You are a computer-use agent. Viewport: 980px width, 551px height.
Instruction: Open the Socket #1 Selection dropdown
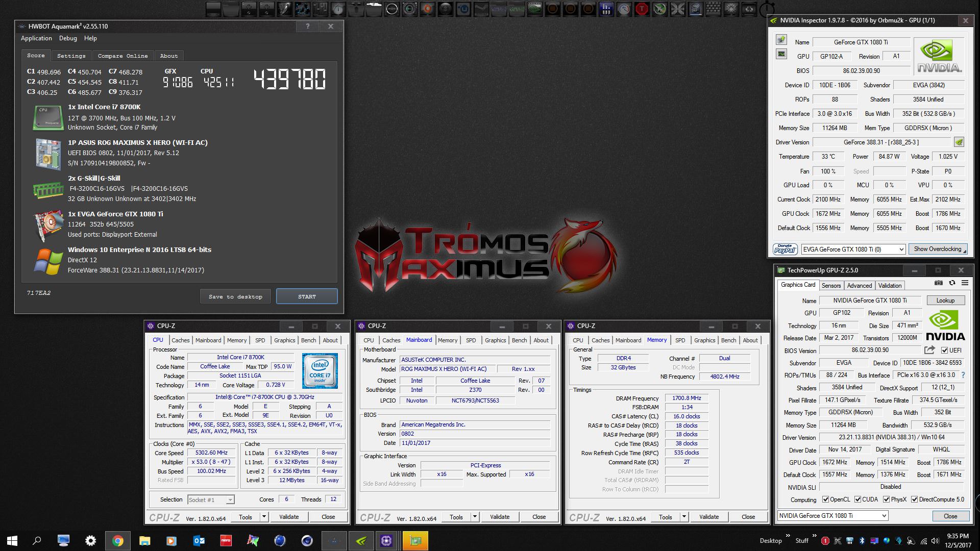211,499
